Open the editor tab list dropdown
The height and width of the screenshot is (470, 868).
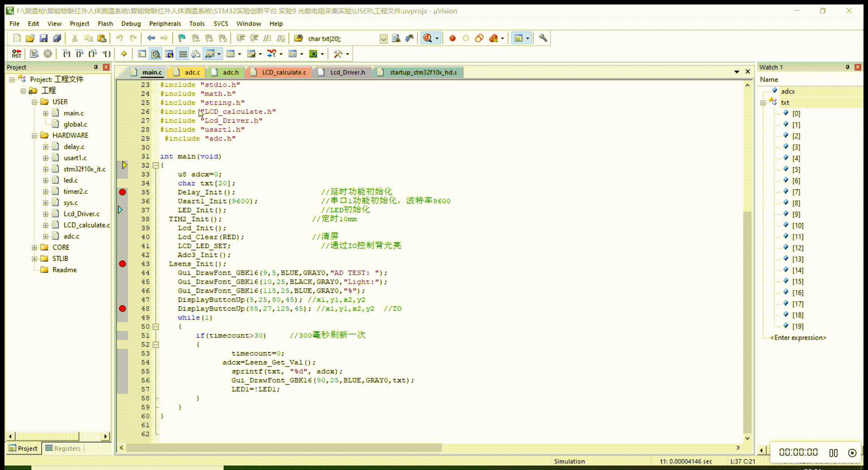coord(736,72)
